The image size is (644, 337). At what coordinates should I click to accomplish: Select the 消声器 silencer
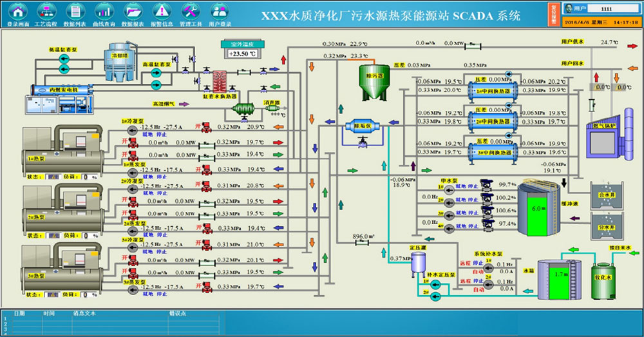[272, 108]
